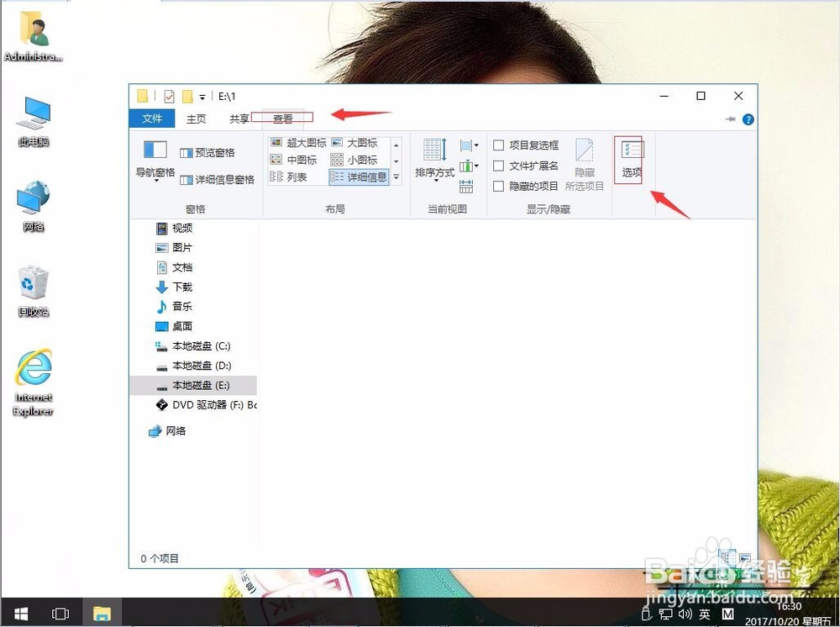Open the 网络 desktop icon
This screenshot has width=840, height=627.
click(34, 206)
